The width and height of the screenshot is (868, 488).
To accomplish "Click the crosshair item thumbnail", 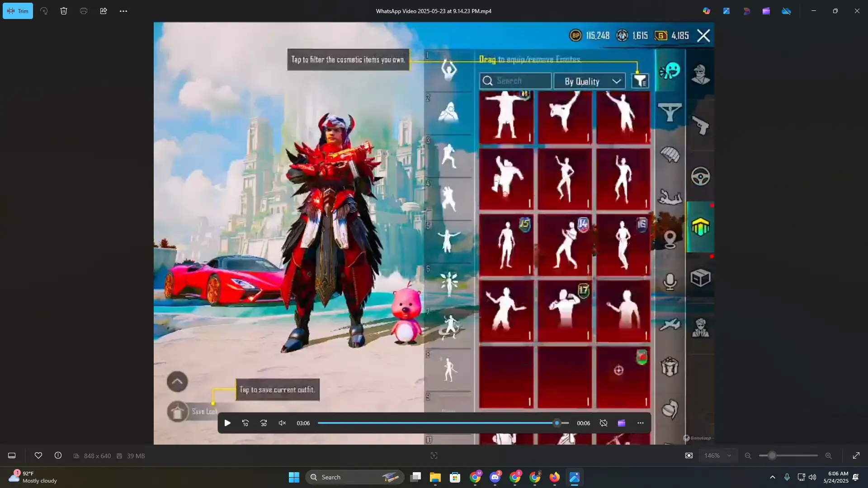I will pyautogui.click(x=623, y=377).
